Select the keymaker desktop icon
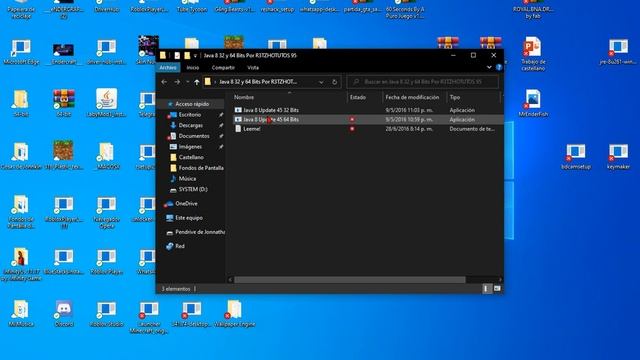 point(618,156)
